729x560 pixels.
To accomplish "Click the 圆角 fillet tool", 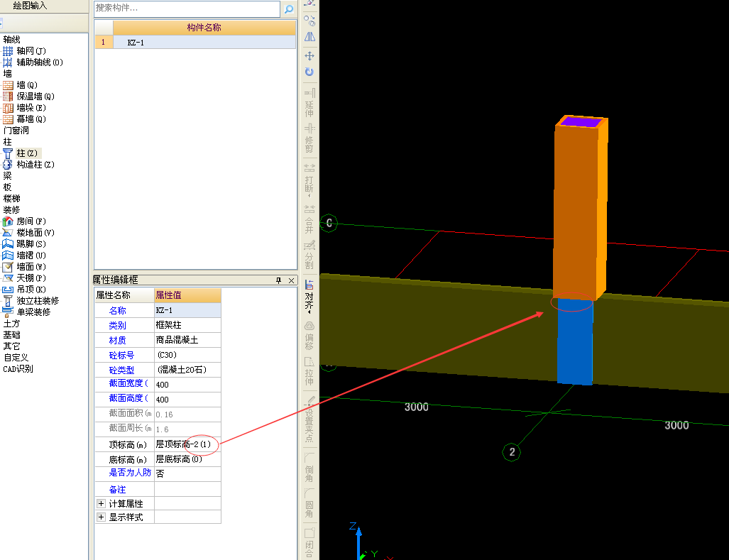I will coord(309,503).
